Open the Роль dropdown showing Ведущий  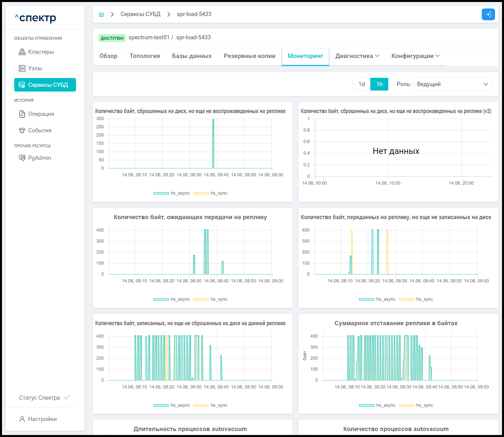(453, 84)
